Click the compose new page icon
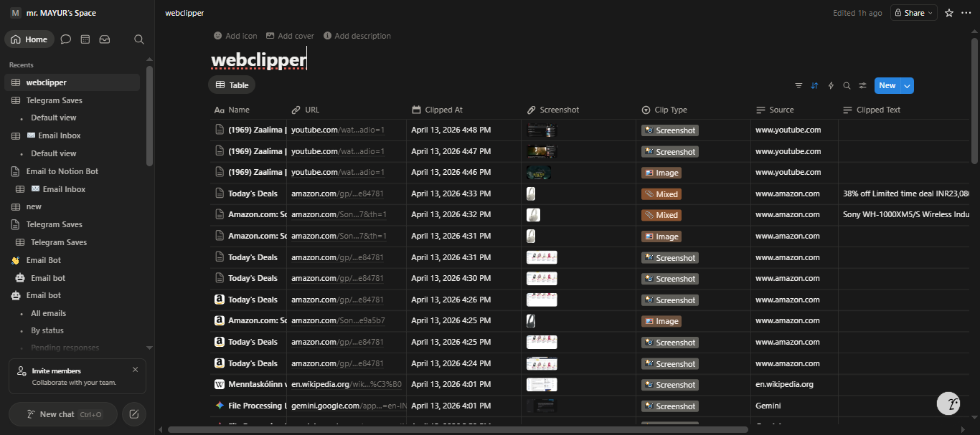Image resolution: width=980 pixels, height=435 pixels. [x=134, y=414]
